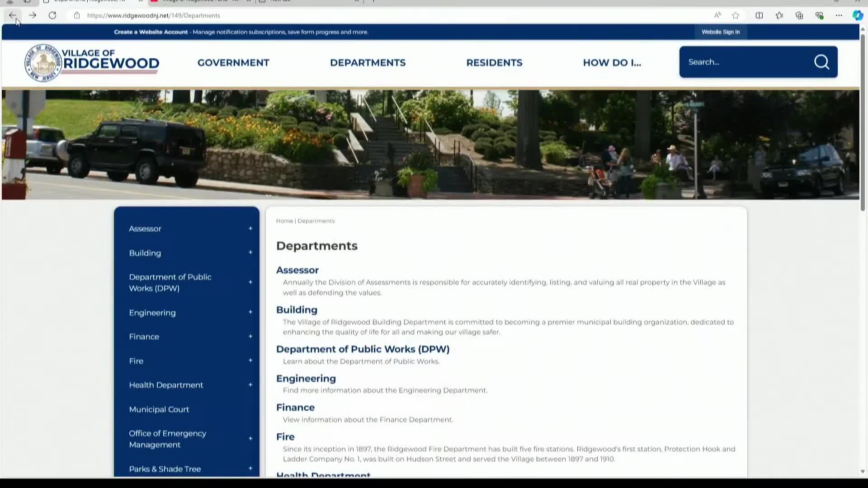This screenshot has height=488, width=868.
Task: Open the browser settings and more menu
Action: click(x=839, y=15)
